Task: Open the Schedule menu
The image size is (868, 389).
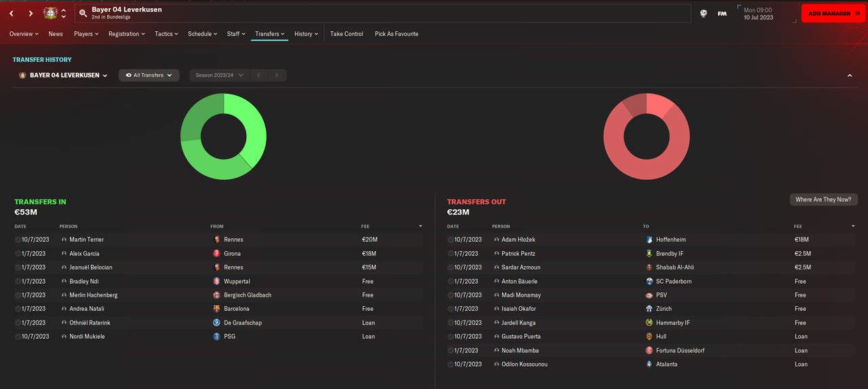Action: 203,34
